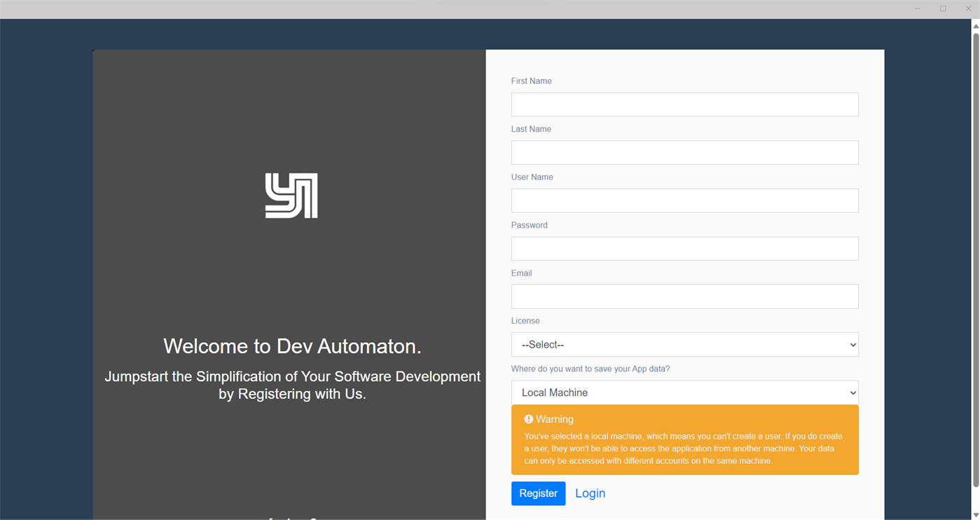Click the scrollbar up arrow
The width and height of the screenshot is (980, 520).
(974, 25)
